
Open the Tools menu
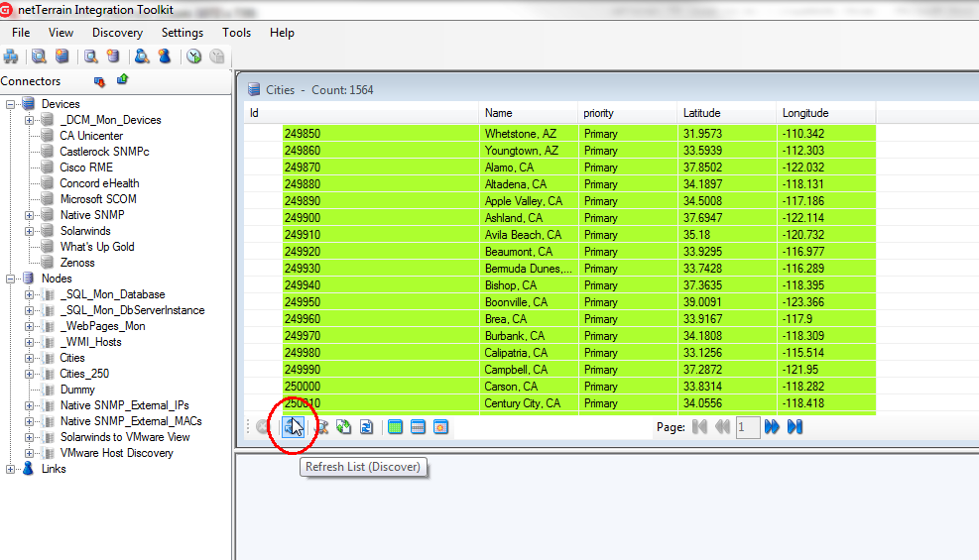236,33
